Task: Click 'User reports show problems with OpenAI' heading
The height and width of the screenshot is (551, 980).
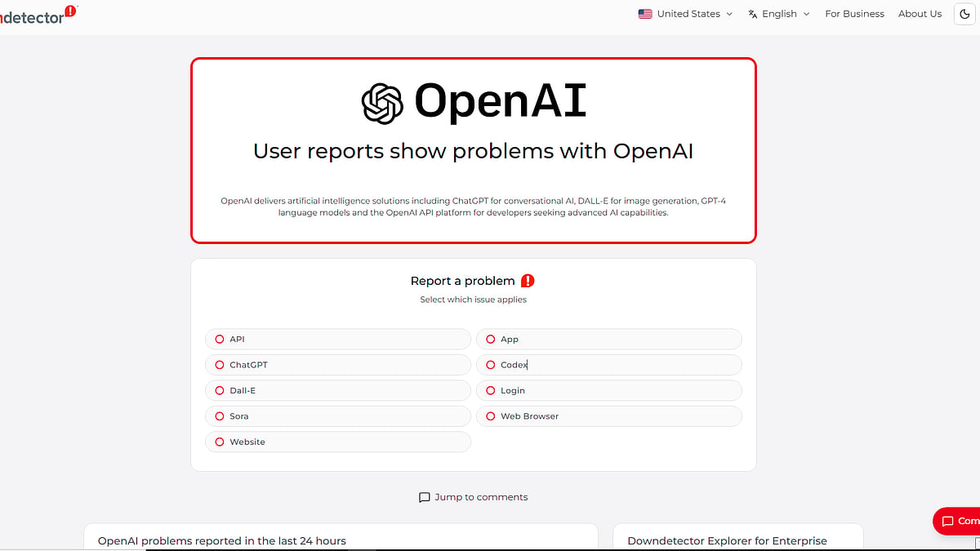Action: coord(474,151)
